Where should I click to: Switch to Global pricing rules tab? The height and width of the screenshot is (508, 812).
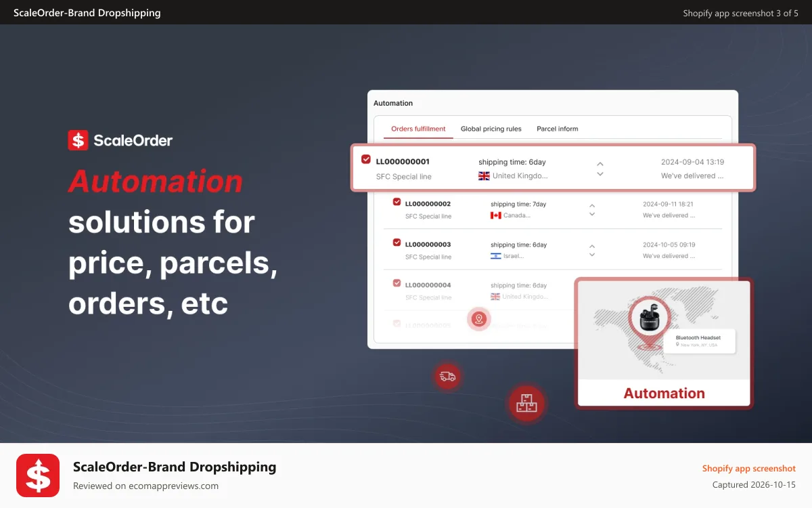click(x=491, y=129)
